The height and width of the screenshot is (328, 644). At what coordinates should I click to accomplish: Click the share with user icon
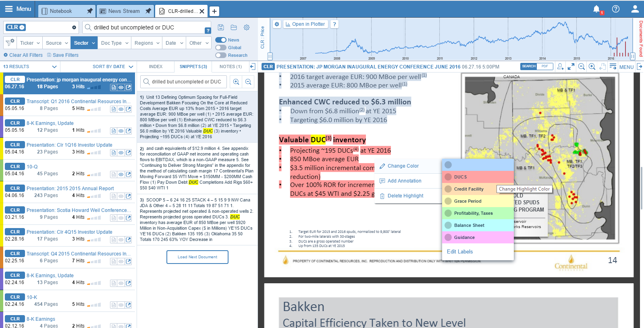[x=560, y=66]
